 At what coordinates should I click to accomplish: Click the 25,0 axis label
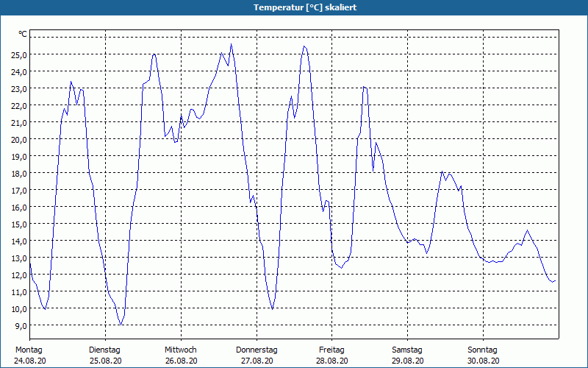(18, 54)
